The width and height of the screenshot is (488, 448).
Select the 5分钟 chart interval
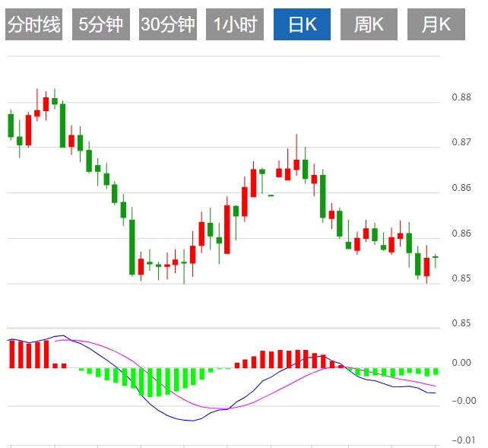coord(101,24)
